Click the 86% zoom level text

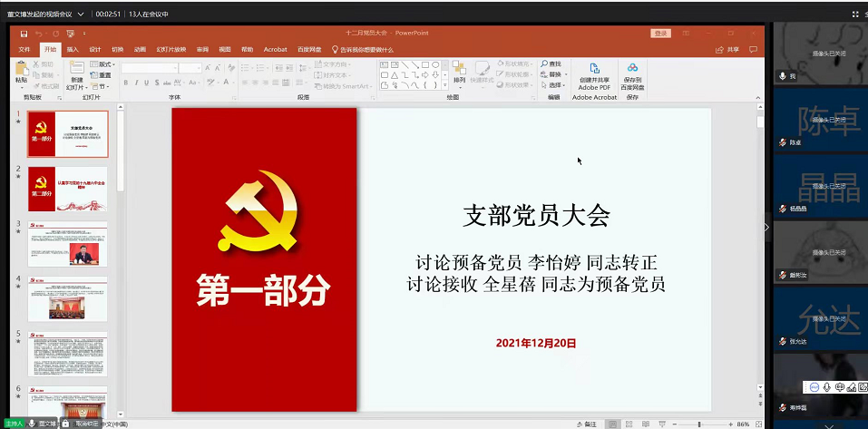pos(744,424)
